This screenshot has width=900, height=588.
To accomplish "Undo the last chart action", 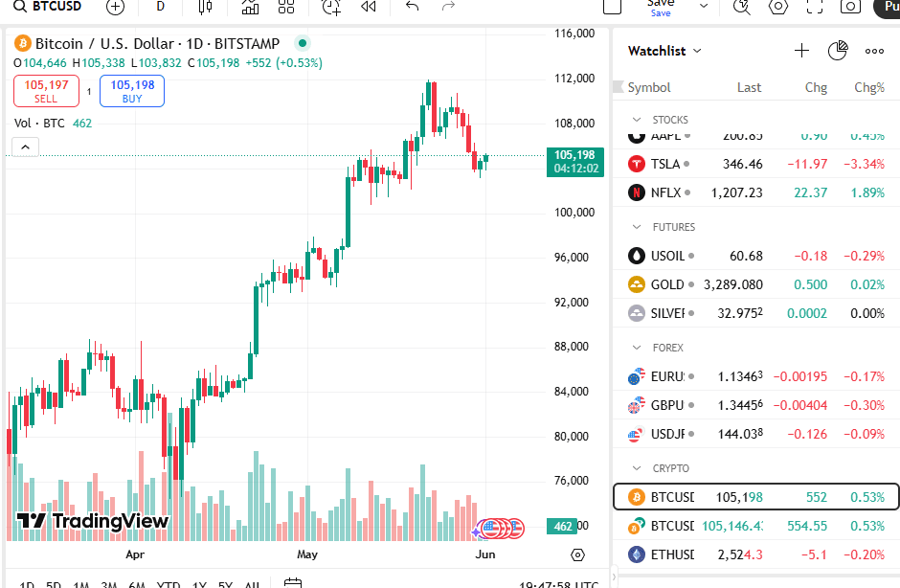I will 411,8.
